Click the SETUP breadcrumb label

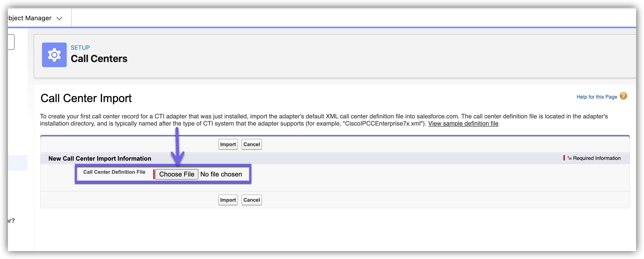[x=80, y=47]
